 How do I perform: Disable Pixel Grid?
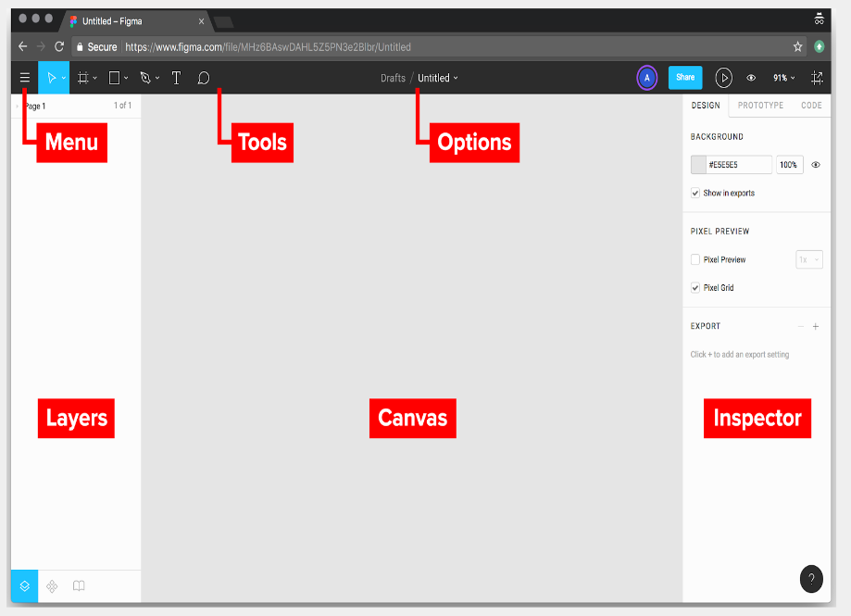695,288
